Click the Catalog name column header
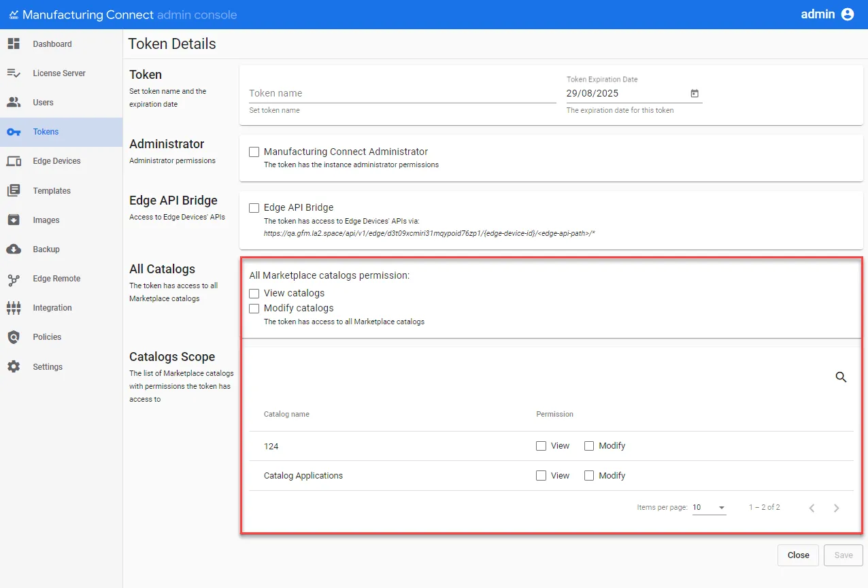Screen dimensions: 868x588 coord(286,414)
